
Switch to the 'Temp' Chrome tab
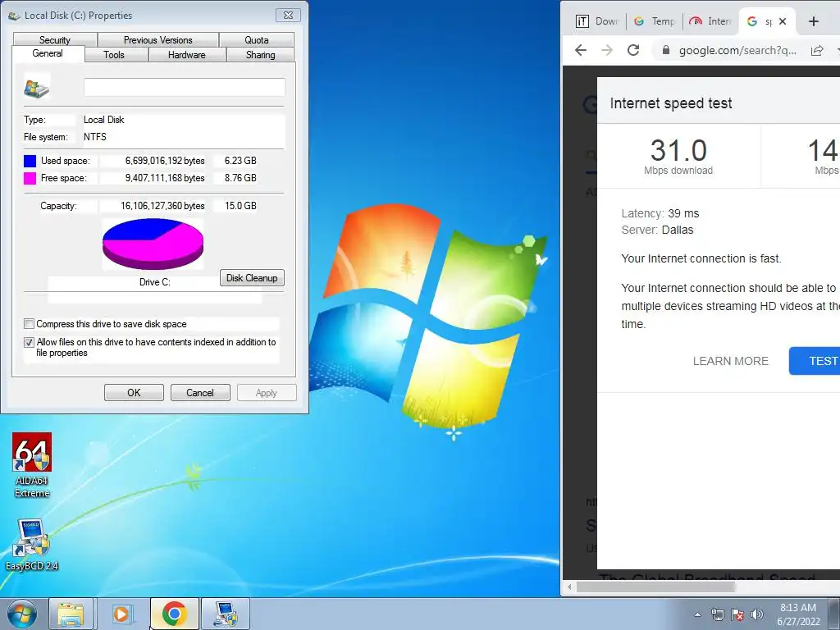(655, 21)
